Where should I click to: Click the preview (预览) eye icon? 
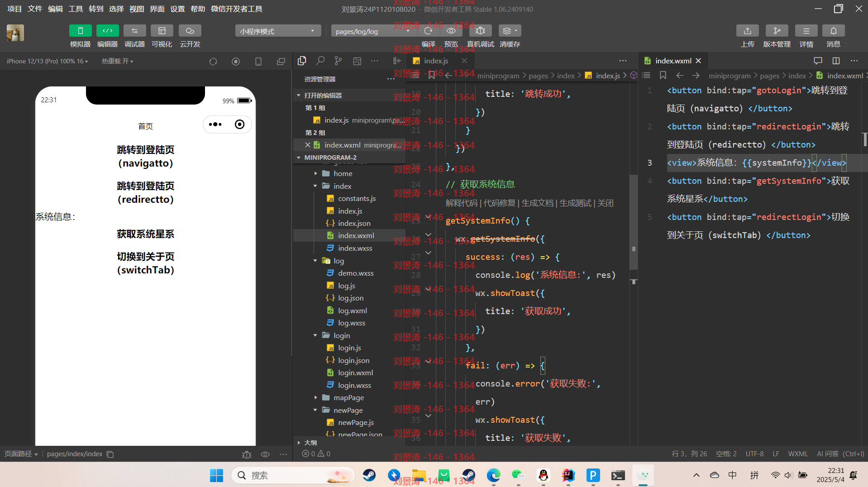(x=451, y=31)
